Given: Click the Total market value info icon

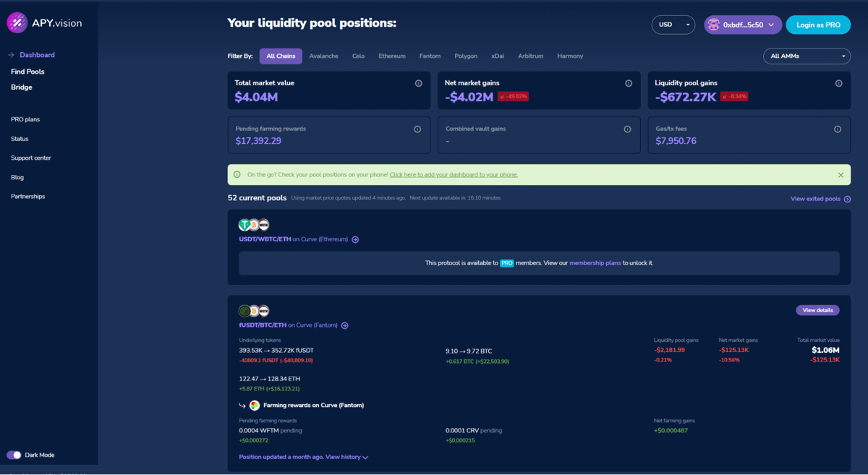Looking at the screenshot, I should tap(418, 83).
